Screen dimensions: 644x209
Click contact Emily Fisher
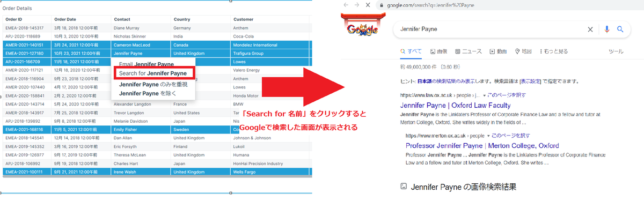pyautogui.click(x=126, y=129)
